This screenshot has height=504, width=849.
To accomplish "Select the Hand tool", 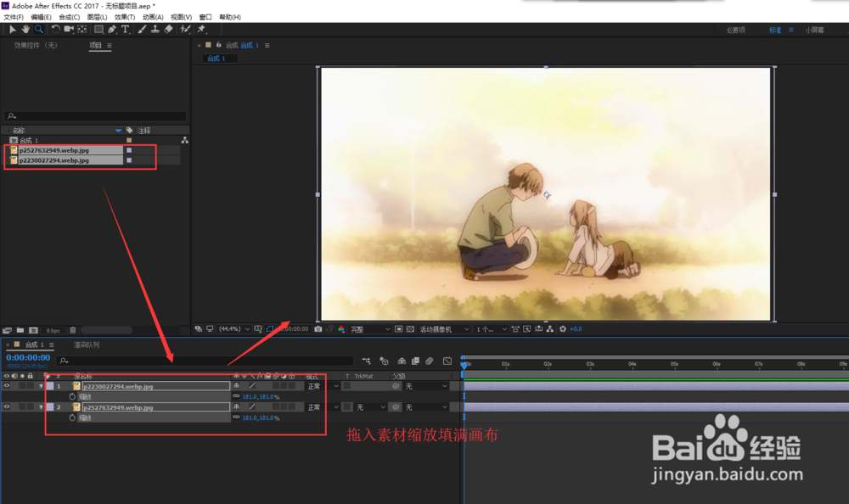I will point(25,29).
